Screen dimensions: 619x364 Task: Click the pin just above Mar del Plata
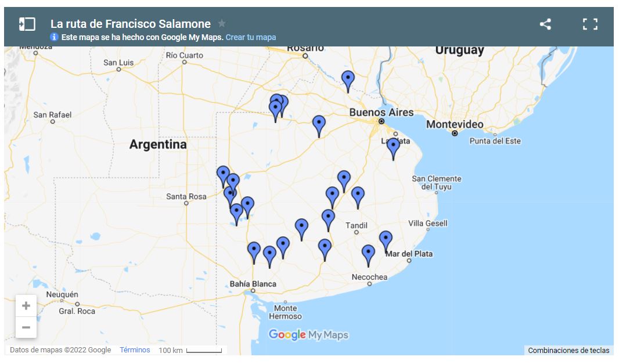point(386,240)
